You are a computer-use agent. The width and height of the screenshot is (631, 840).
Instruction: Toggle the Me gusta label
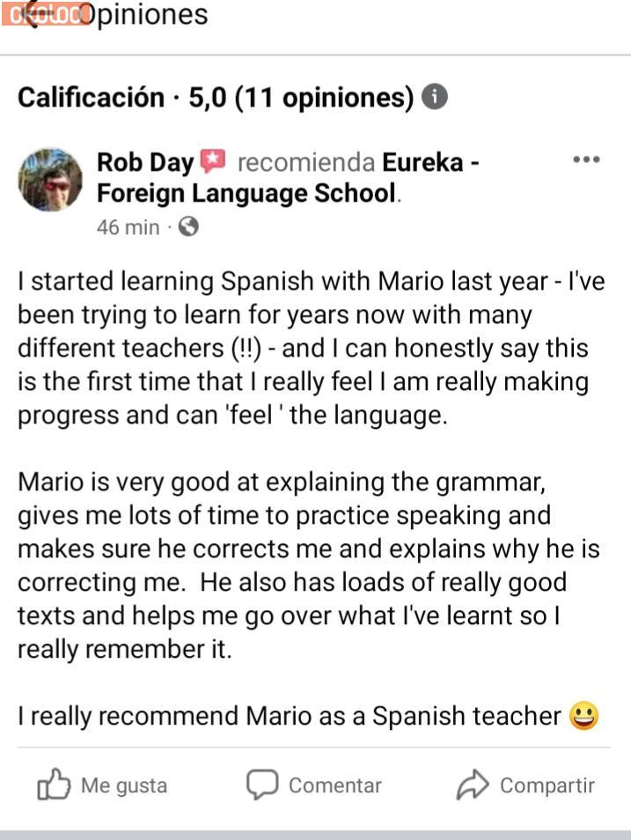click(123, 785)
